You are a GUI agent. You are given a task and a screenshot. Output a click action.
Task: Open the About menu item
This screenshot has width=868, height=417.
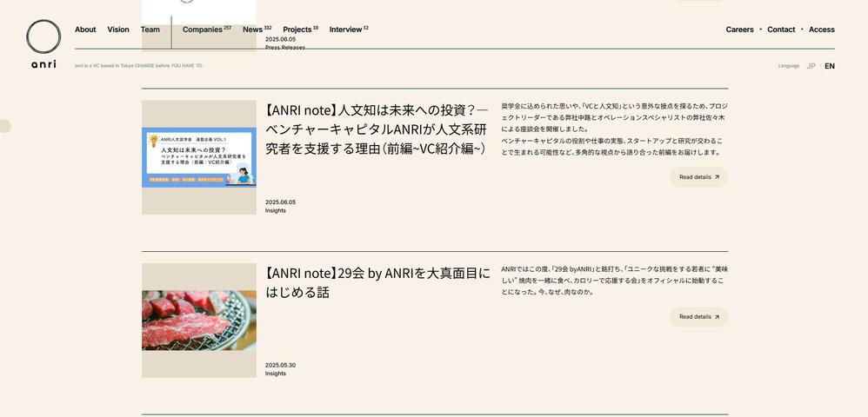(x=85, y=30)
